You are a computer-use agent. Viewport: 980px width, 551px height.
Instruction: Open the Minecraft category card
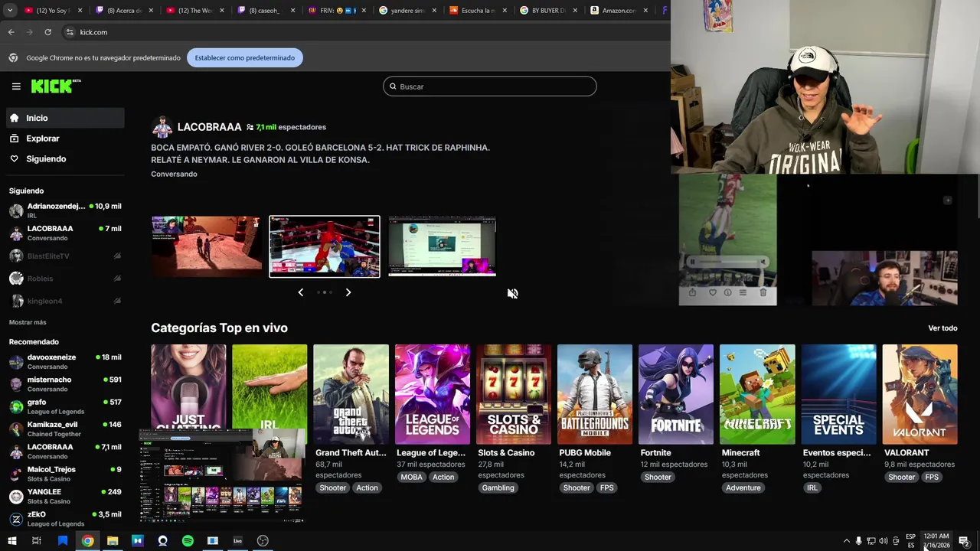tap(757, 394)
